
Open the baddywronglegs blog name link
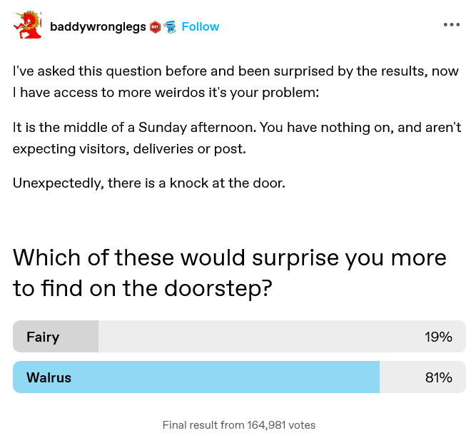point(97,26)
